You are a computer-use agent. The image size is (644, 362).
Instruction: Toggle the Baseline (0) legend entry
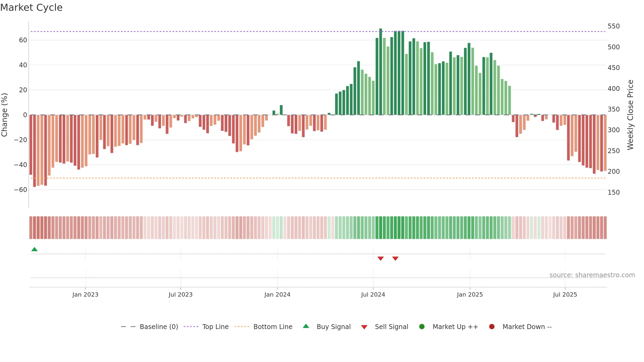tap(149, 327)
